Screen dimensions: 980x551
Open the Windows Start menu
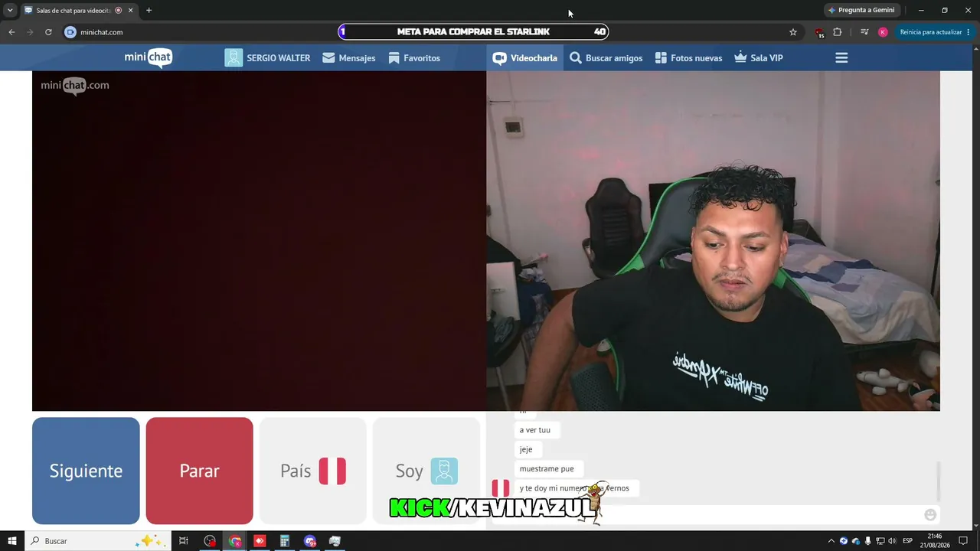pos(11,541)
